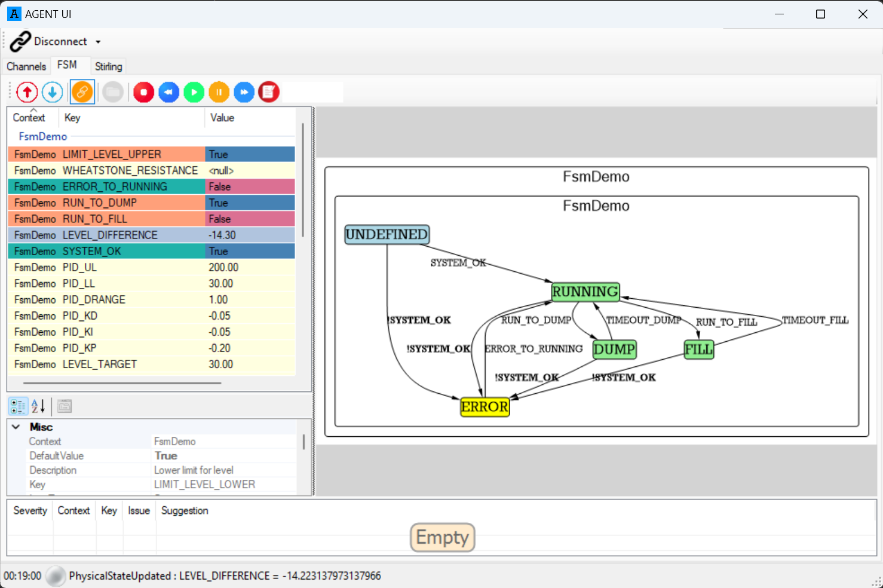Open the Stirling tab
The image size is (883, 588).
pyautogui.click(x=108, y=66)
